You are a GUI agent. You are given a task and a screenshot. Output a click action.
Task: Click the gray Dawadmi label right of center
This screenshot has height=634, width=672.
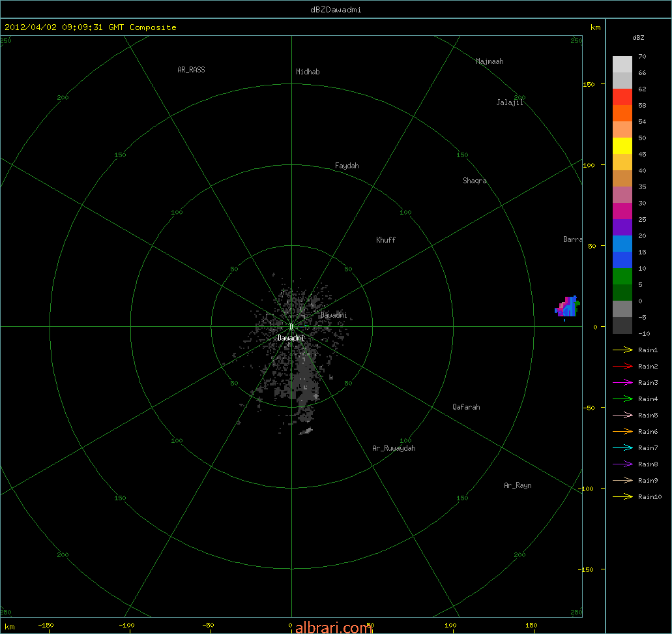pos(334,315)
